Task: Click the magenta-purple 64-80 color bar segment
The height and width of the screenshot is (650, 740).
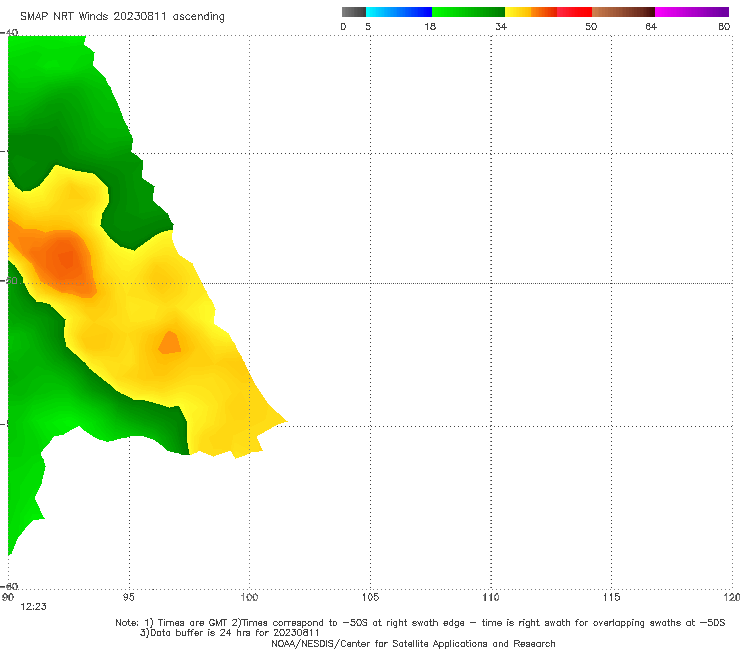Action: (692, 12)
